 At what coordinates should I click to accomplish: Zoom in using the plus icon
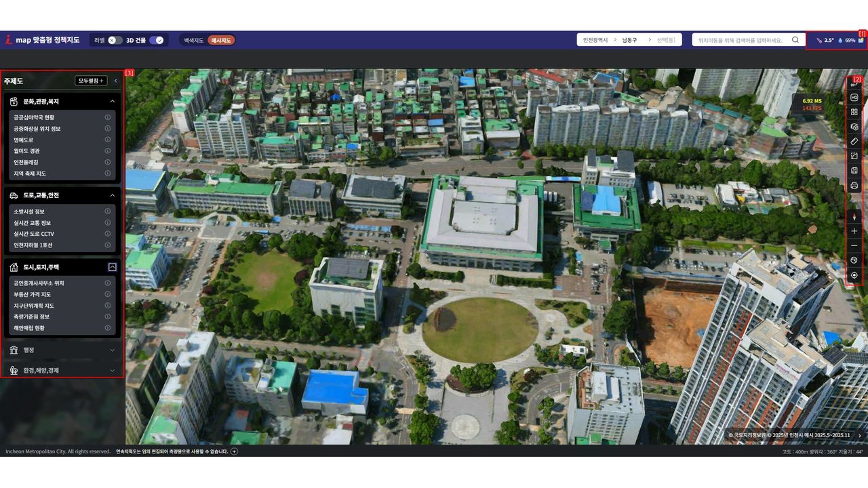(854, 231)
